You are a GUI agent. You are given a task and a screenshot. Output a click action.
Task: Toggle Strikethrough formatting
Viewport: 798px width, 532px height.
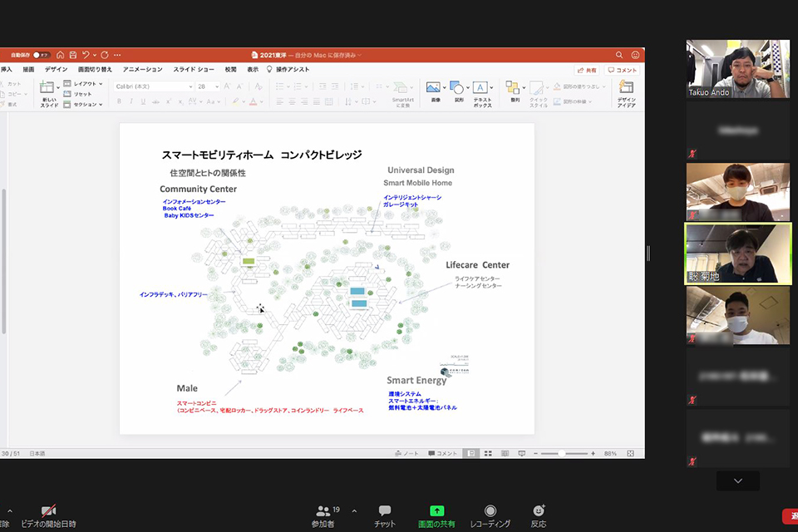155,101
